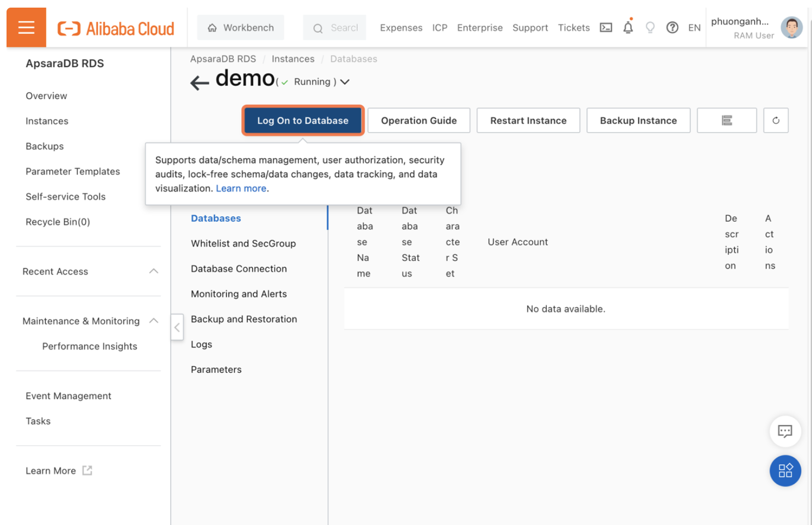Viewport: 812px width, 525px height.
Task: Select Parameter Templates in the sidebar
Action: (x=73, y=171)
